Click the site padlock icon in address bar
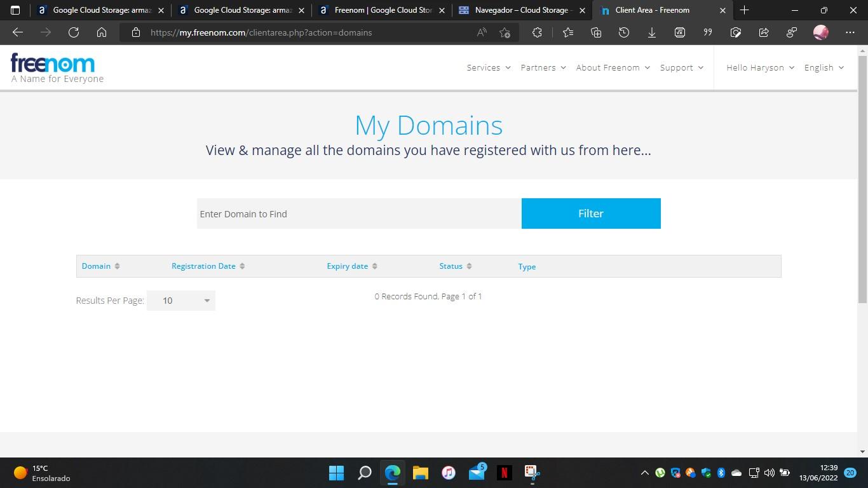Viewport: 868px width, 488px height. click(x=136, y=32)
